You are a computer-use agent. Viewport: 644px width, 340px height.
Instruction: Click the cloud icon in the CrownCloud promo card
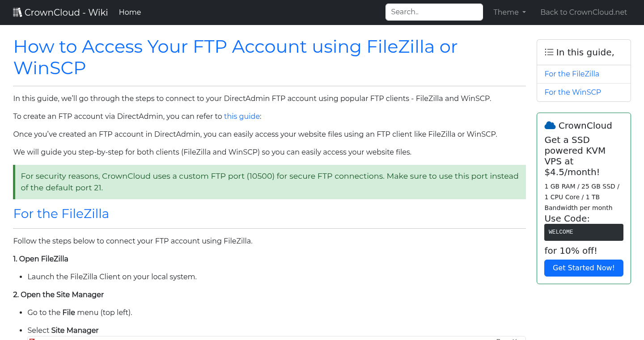tap(551, 125)
